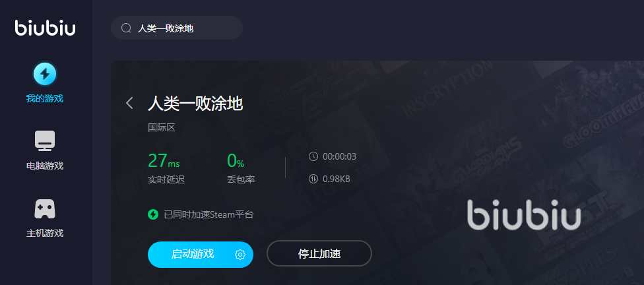
Task: Go back using the left chevron arrow
Action: 129,103
